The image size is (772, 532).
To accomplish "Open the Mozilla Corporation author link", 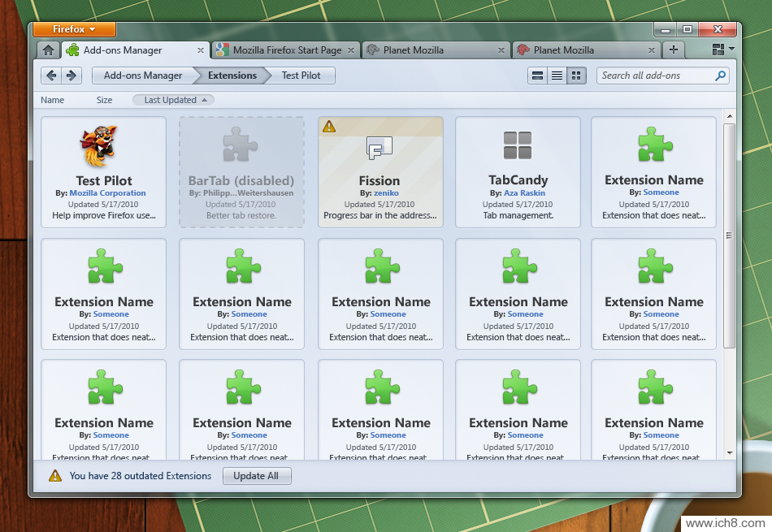I will click(x=107, y=193).
